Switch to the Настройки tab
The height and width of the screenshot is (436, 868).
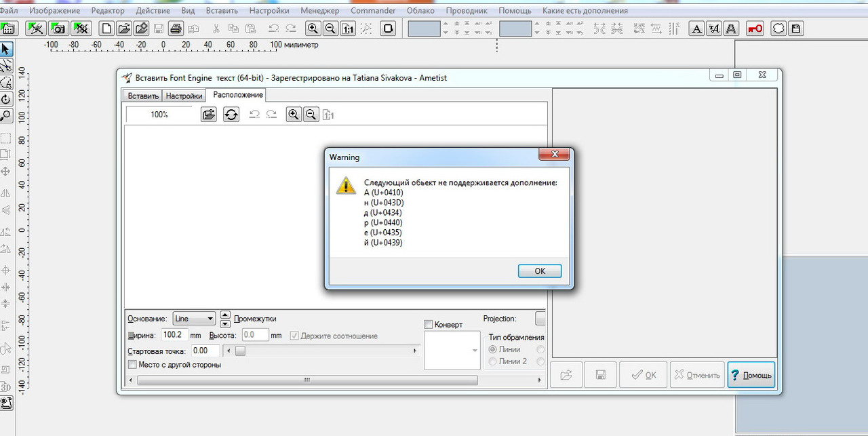coord(184,96)
